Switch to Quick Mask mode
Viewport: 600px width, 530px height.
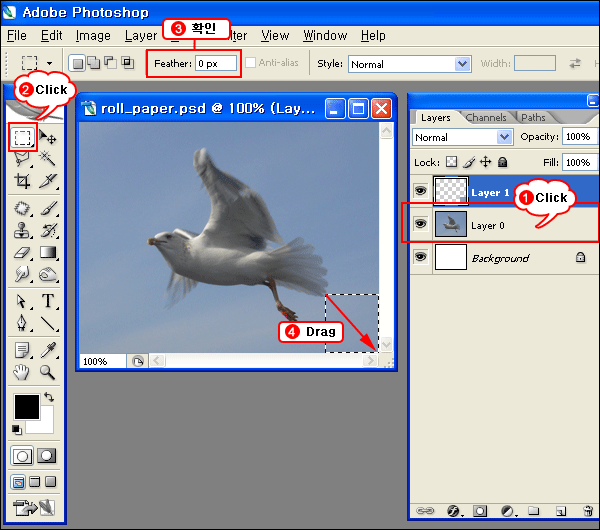click(x=47, y=456)
